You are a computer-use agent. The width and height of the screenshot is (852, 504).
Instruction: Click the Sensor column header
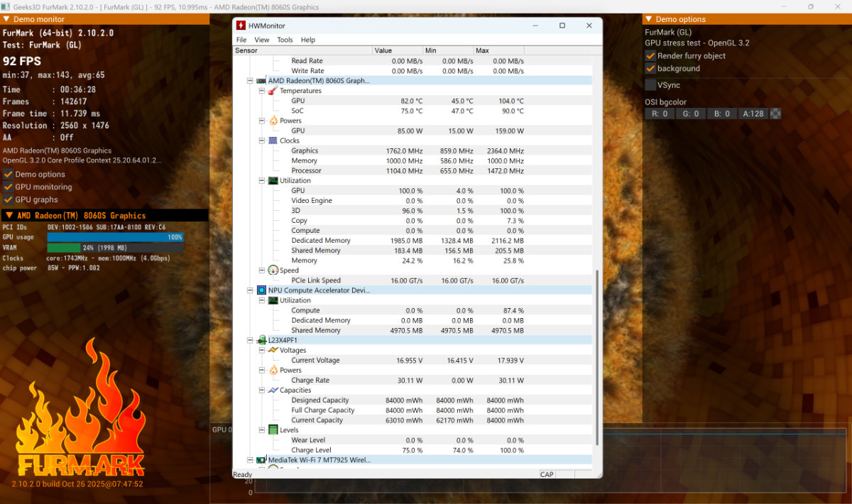click(x=302, y=50)
